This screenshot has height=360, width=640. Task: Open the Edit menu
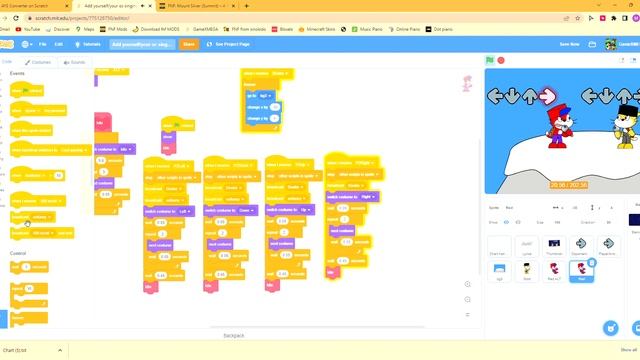point(59,44)
